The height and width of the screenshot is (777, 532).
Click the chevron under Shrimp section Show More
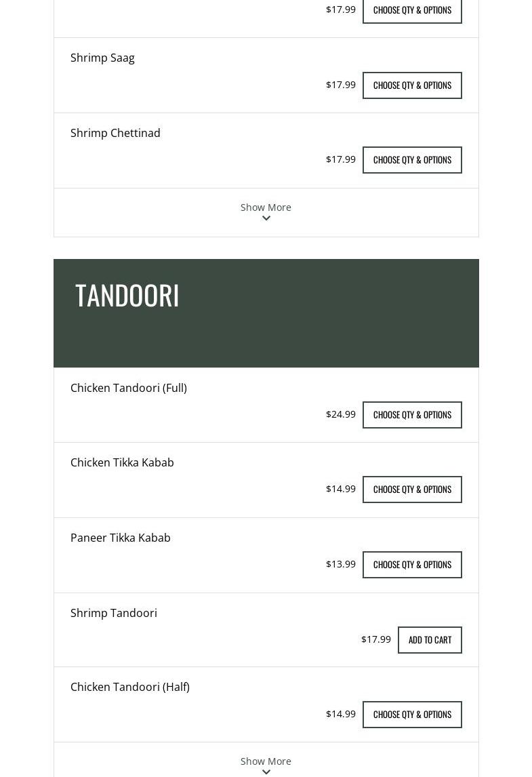click(266, 218)
